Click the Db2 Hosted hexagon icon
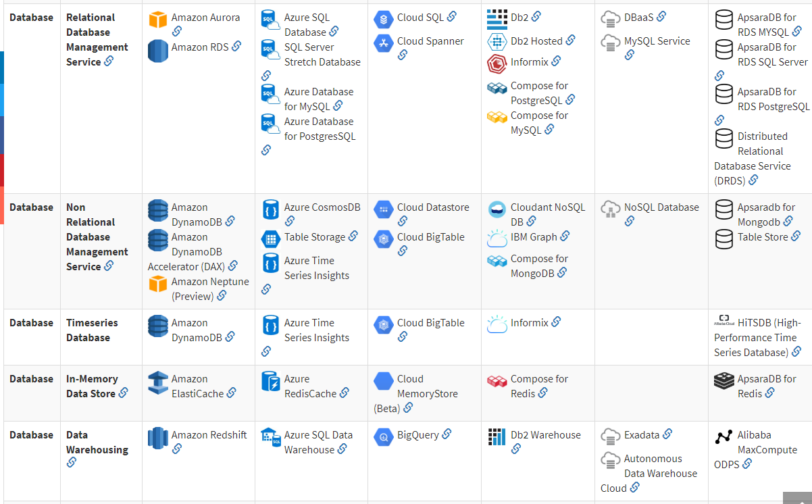The width and height of the screenshot is (812, 504). [x=497, y=42]
